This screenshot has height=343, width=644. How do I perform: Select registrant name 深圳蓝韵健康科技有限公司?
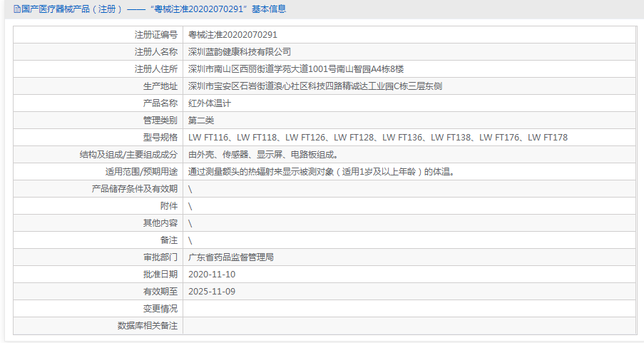point(240,52)
